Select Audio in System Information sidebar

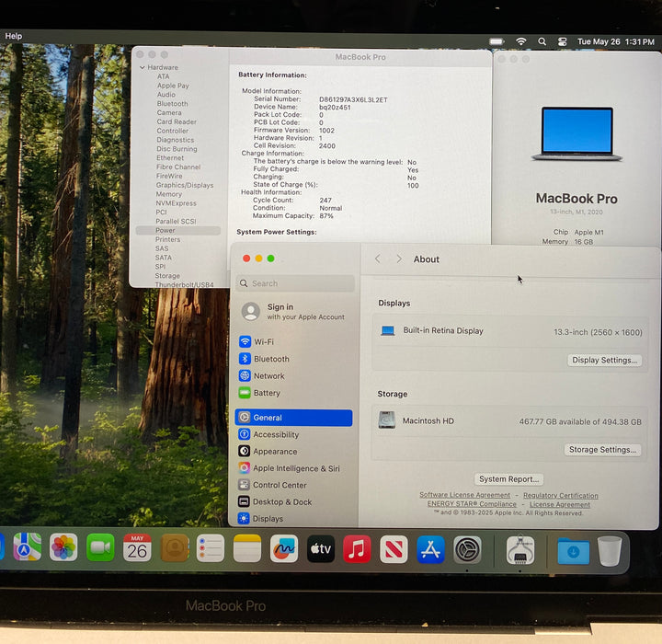165,95
